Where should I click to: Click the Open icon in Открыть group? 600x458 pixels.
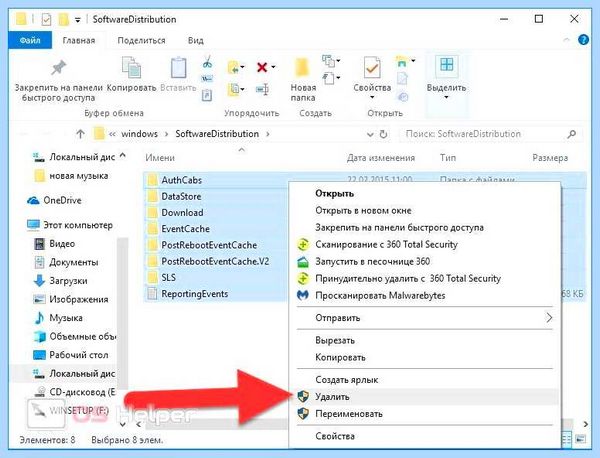(x=402, y=61)
